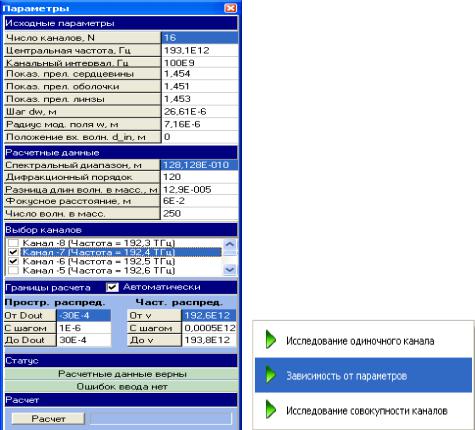
Task: Click green arrow icon beside Зависимость от параметров
Action: pos(271,375)
